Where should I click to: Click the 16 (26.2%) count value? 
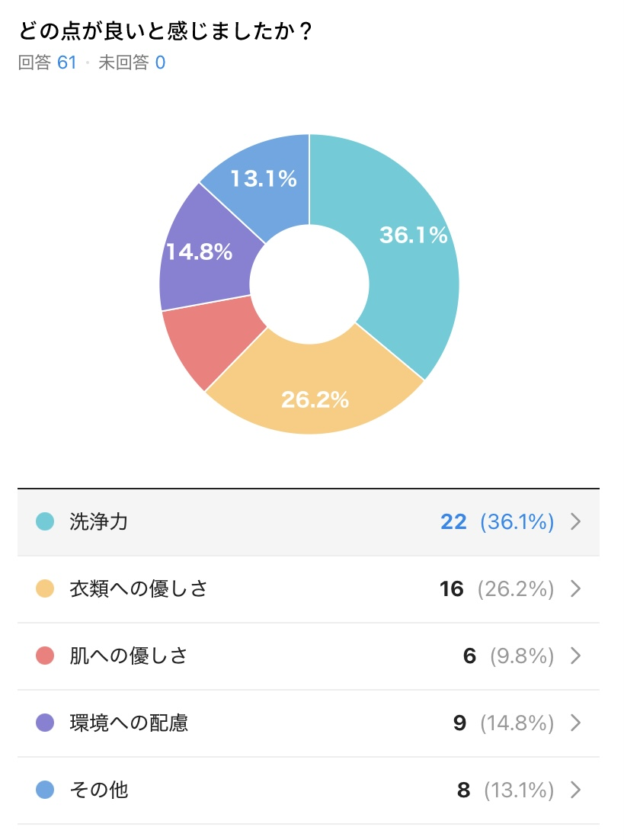click(x=497, y=588)
